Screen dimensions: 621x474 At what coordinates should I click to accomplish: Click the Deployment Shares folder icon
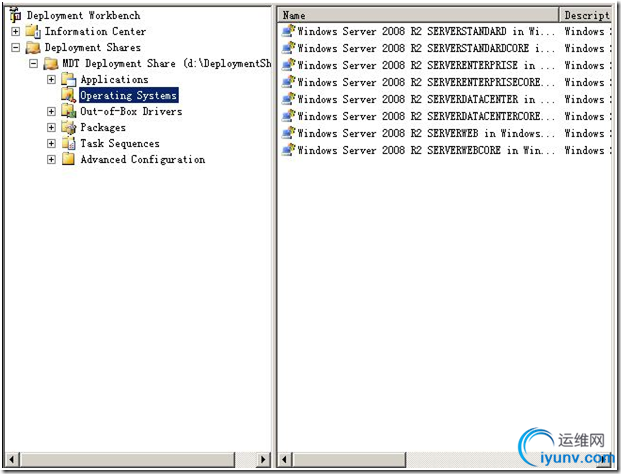tap(33, 48)
